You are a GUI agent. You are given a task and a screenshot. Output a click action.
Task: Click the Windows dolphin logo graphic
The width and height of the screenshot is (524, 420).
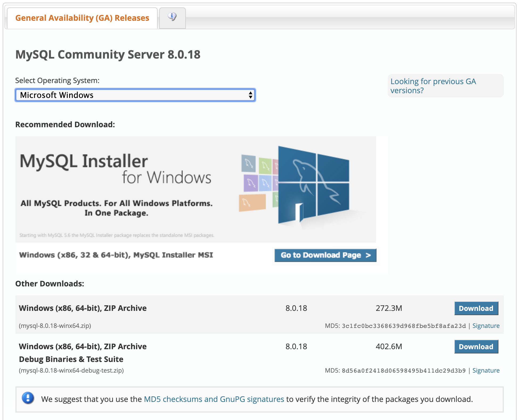tap(313, 184)
